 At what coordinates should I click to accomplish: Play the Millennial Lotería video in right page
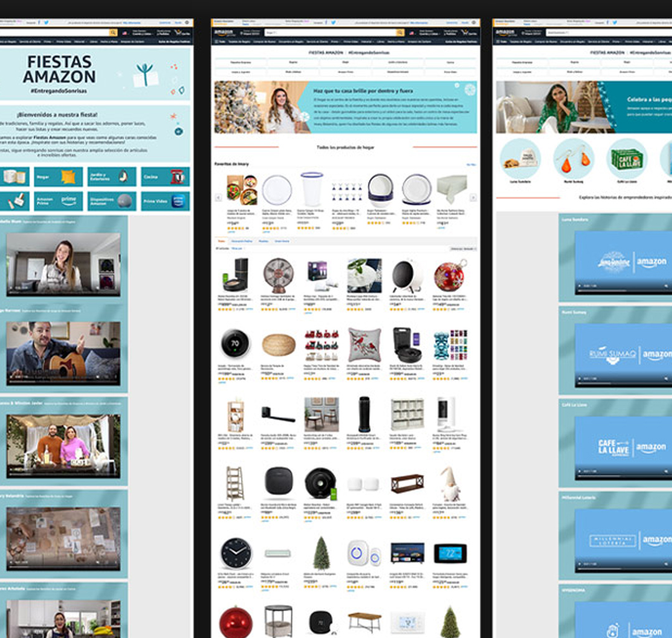point(580,564)
